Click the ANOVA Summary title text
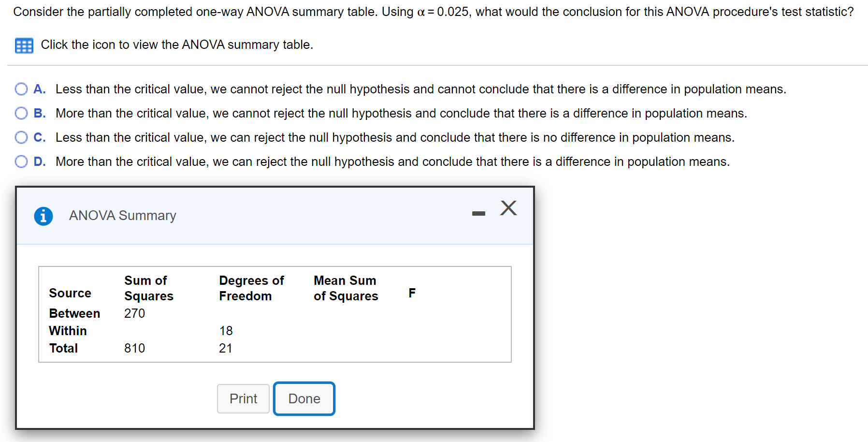This screenshot has width=868, height=442. coord(122,216)
